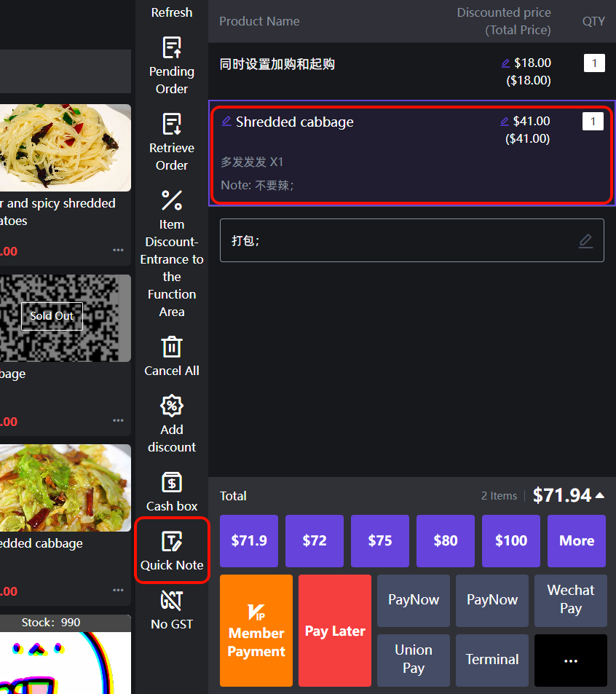
Task: Select the $100 quick cash amount
Action: coord(510,540)
